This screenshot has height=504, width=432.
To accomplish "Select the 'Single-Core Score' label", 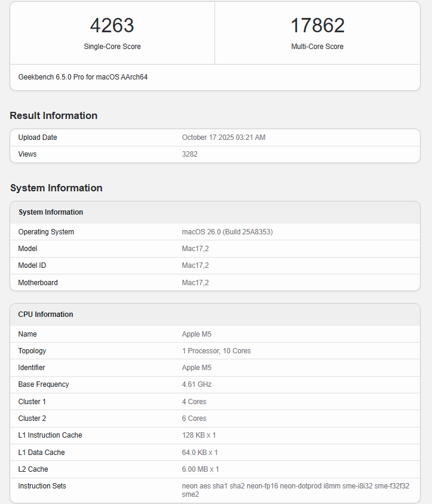I will click(112, 47).
